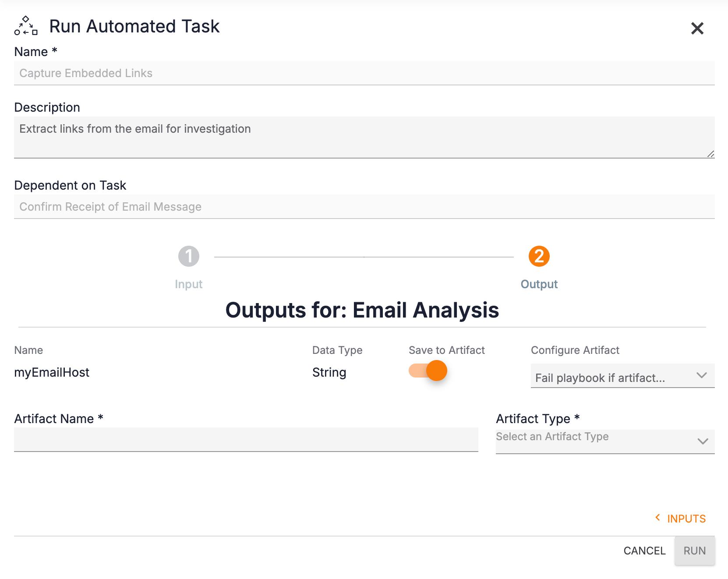Click the RUN button

point(695,551)
